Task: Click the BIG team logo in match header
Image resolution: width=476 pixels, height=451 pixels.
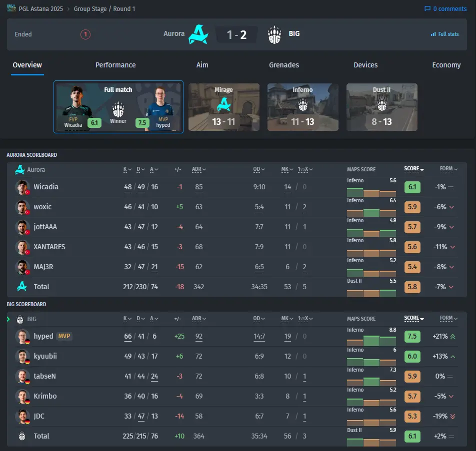Action: click(x=274, y=34)
